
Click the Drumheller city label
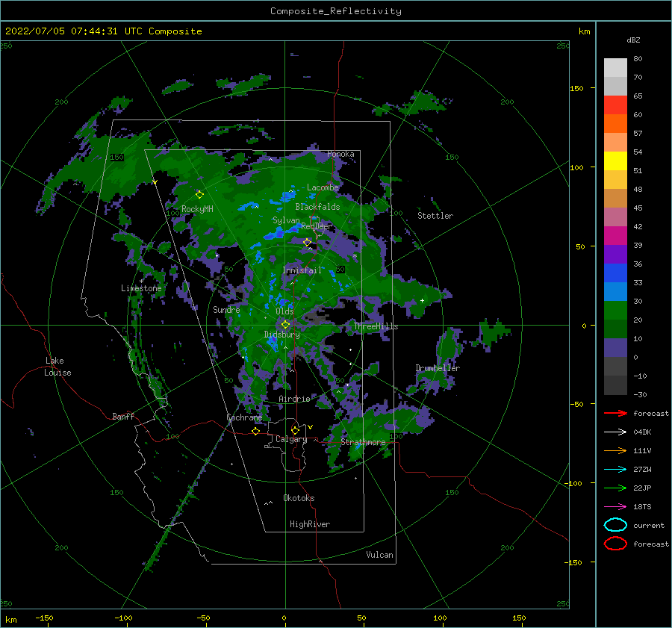[438, 368]
